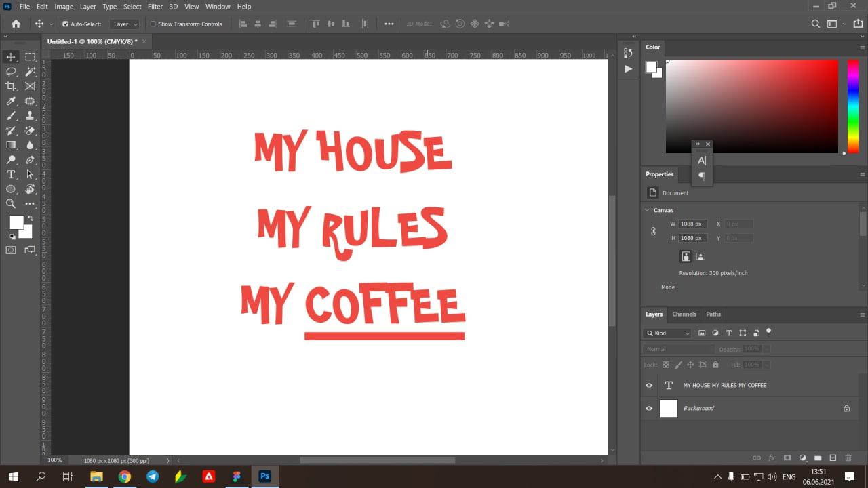Choose the Gradient tool
The image size is (868, 488).
pyautogui.click(x=11, y=145)
